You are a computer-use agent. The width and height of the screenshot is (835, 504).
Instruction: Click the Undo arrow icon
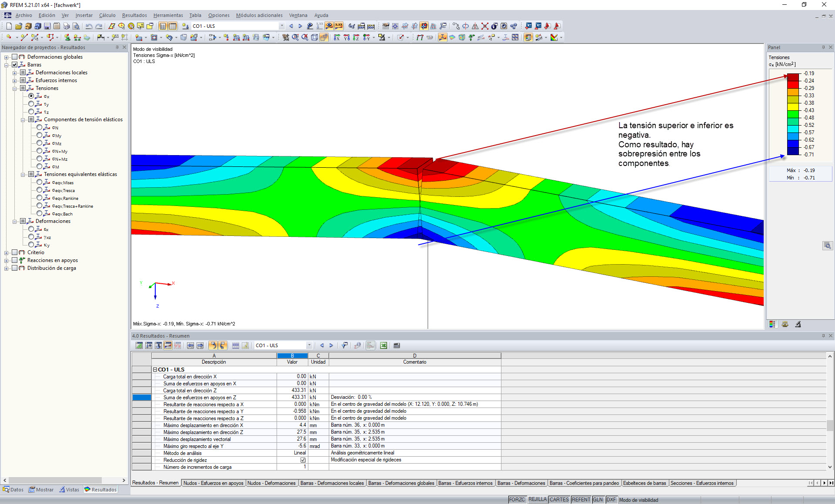tap(89, 26)
